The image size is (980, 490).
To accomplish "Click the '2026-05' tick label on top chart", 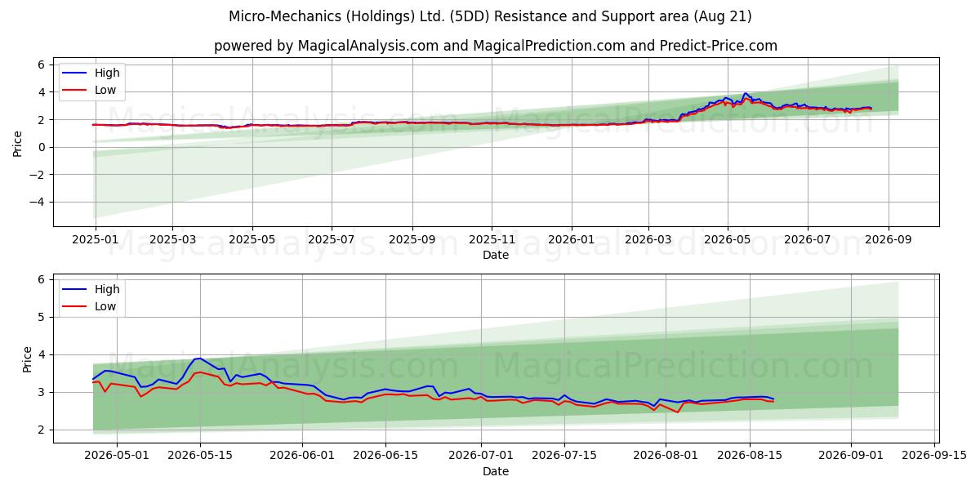I will [x=728, y=240].
